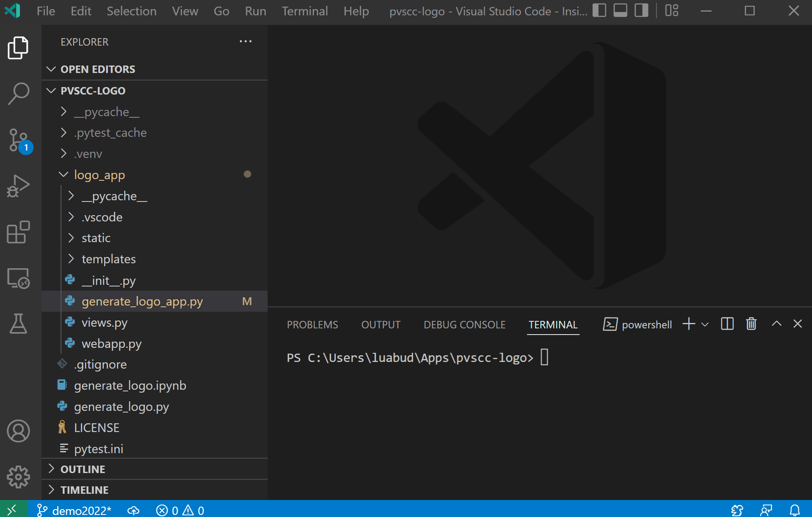Toggle the bottom panel layout button
This screenshot has height=517, width=812.
click(620, 11)
